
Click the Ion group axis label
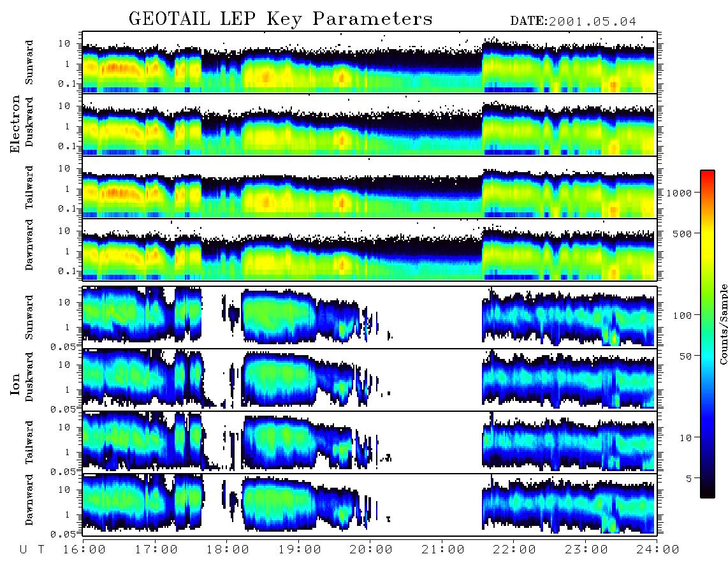tap(15, 384)
